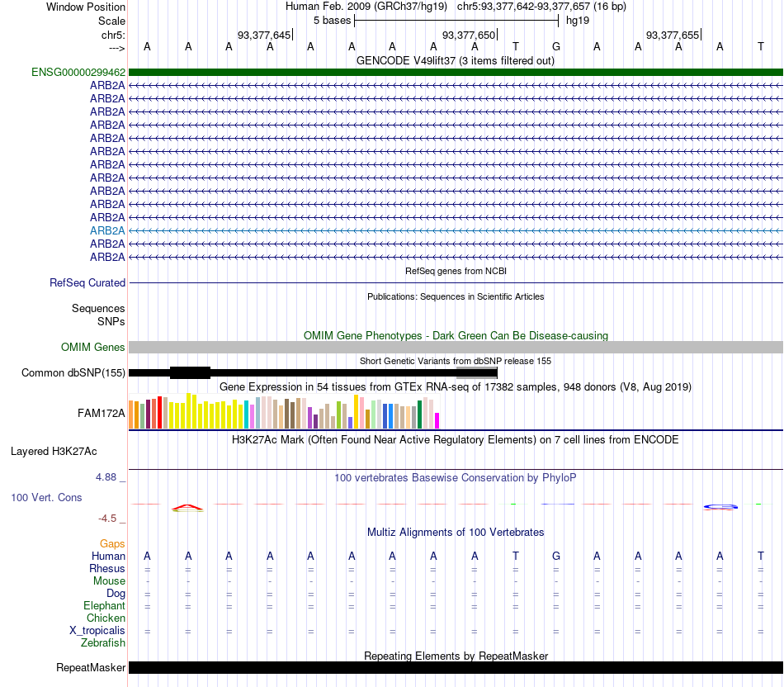This screenshot has height=687, width=784.
Task: Click the FAM172A expression label
Action: pyautogui.click(x=101, y=414)
